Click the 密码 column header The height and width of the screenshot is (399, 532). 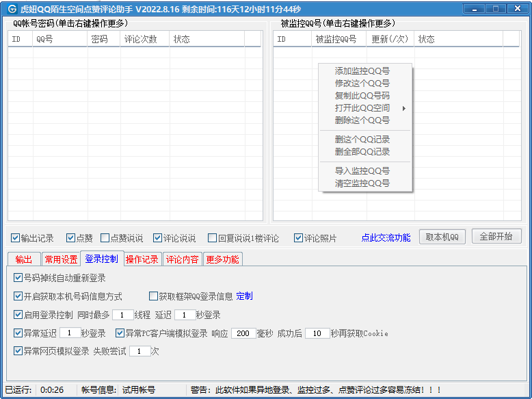104,39
